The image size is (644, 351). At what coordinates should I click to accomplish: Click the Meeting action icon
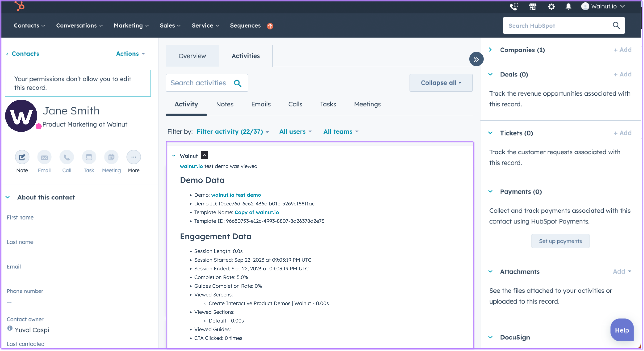[111, 157]
